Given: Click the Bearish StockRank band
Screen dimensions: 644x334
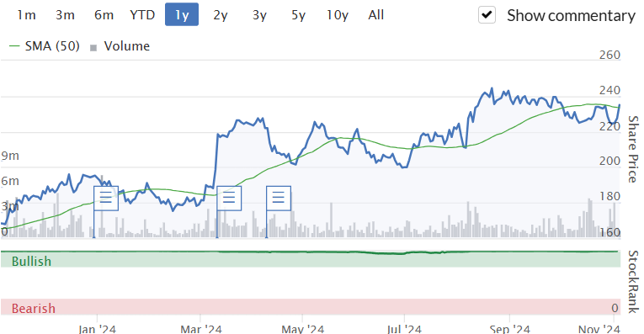Looking at the screenshot, I should click(310, 307).
